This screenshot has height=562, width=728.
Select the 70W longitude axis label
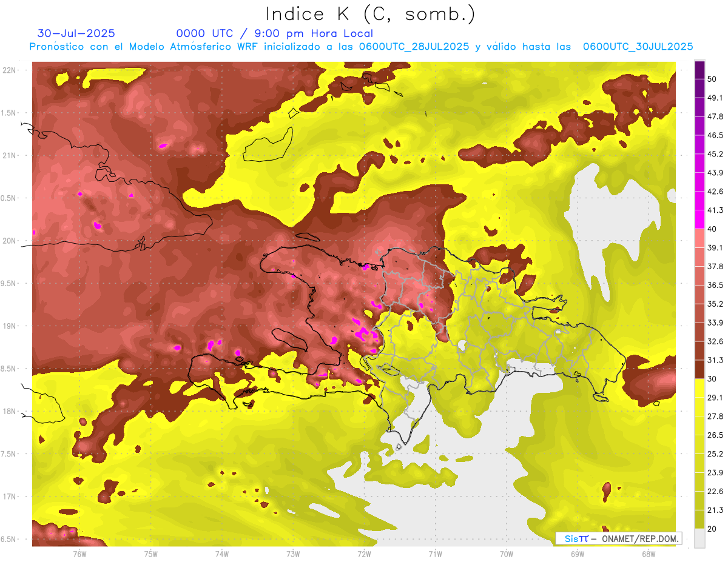point(507,554)
